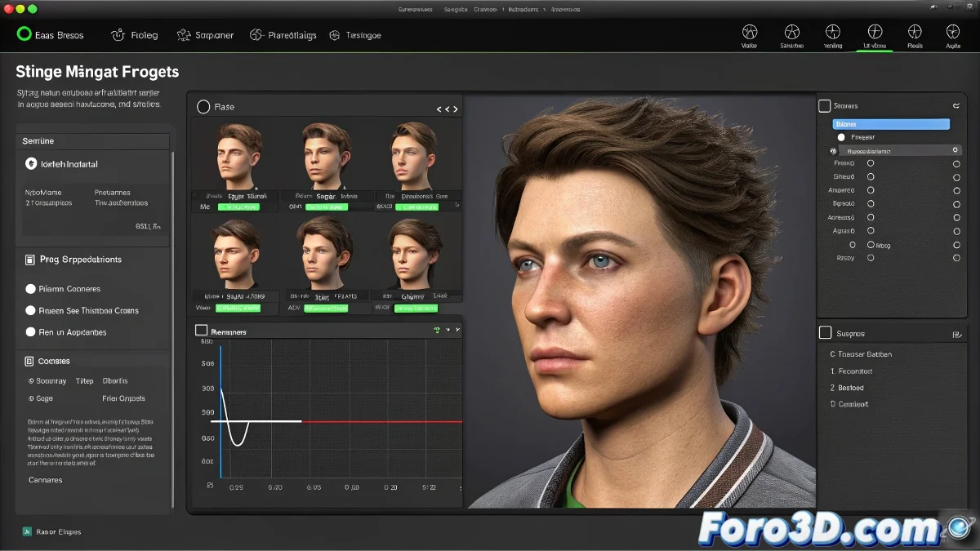This screenshot has height=551, width=980.
Task: Select the Agite toolbar icon
Action: coord(953,32)
